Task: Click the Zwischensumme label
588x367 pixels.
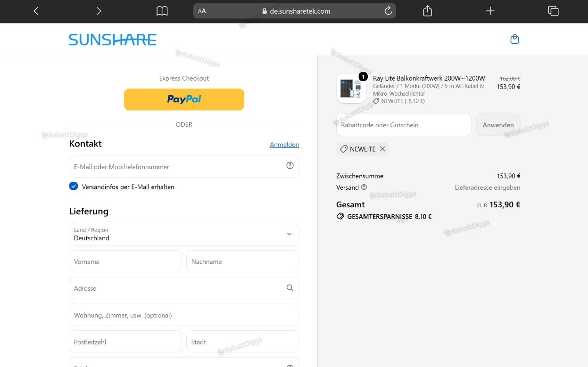Action: [360, 176]
